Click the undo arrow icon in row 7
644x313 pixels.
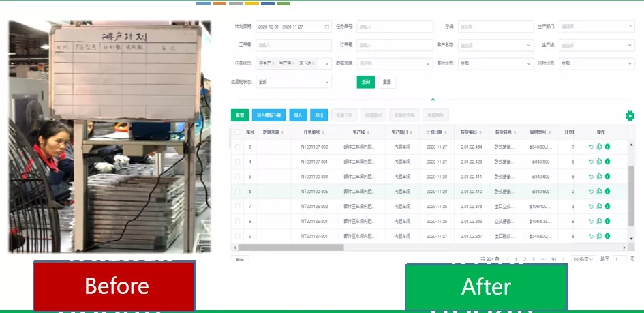tap(591, 206)
